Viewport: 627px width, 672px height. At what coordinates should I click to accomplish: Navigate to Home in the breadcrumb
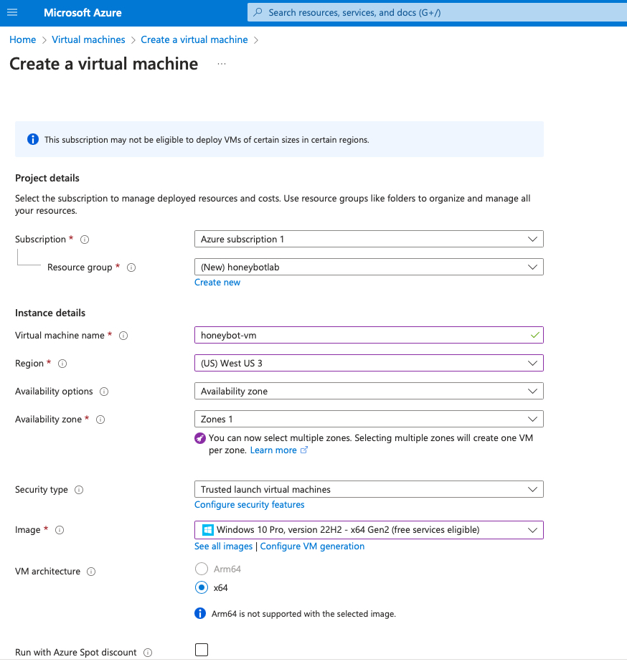[22, 39]
